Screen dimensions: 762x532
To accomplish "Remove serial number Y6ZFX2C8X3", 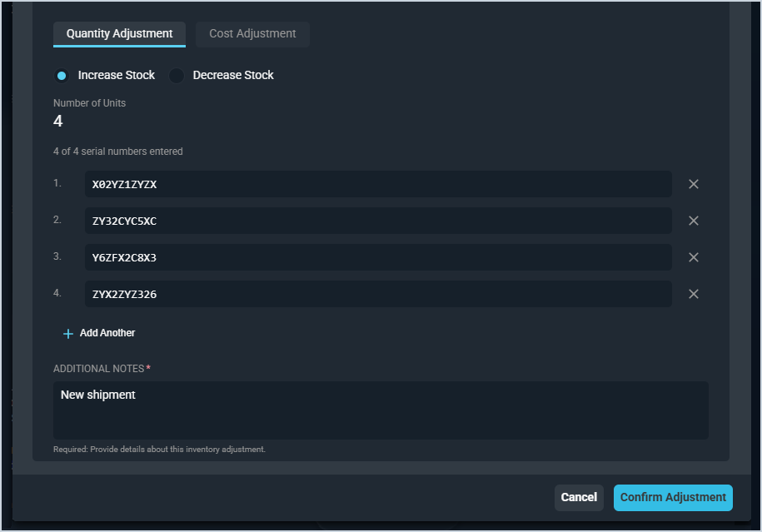I will [693, 257].
